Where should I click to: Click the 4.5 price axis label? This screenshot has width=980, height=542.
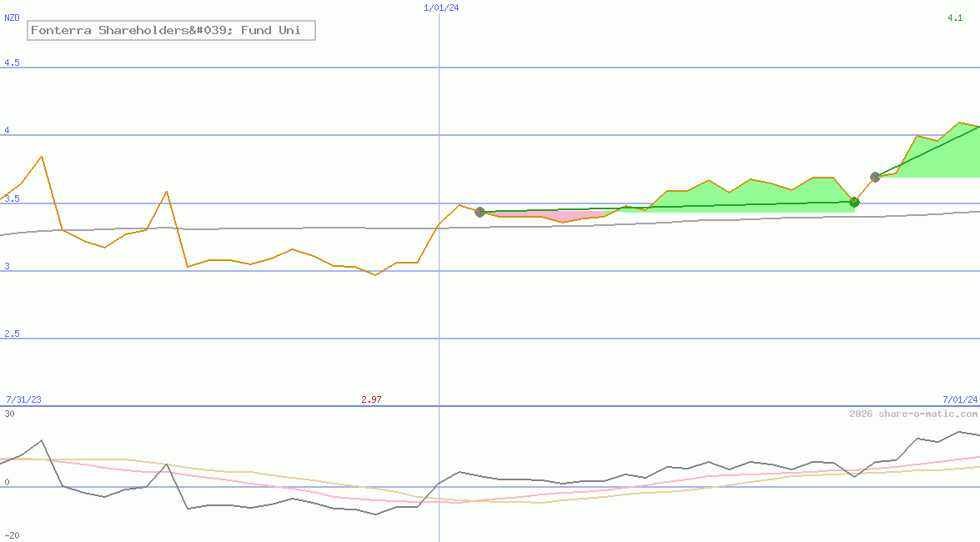[12, 63]
